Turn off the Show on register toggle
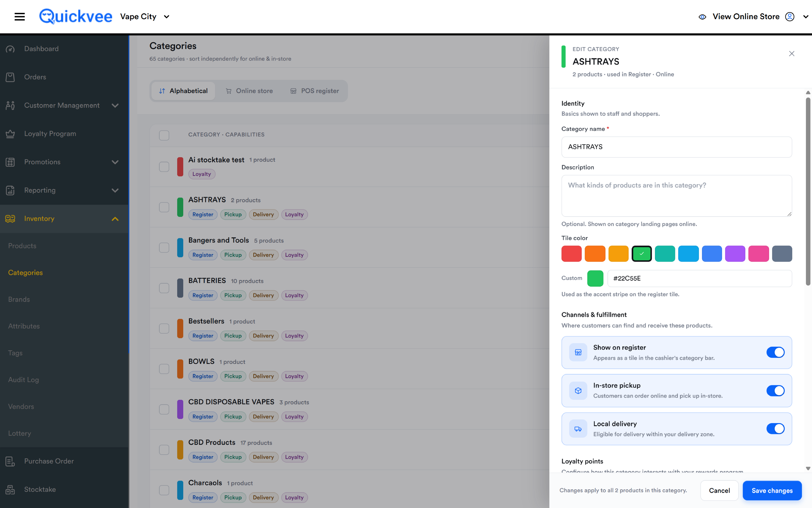The height and width of the screenshot is (508, 812). point(775,352)
